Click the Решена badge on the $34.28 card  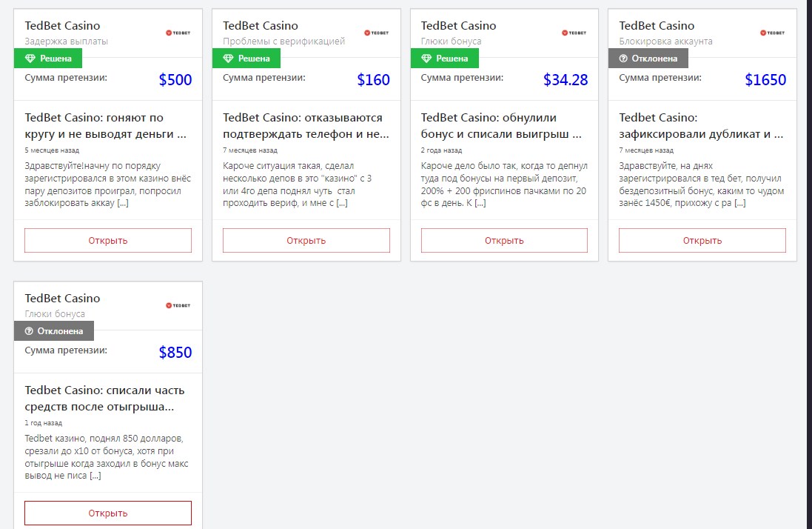pos(445,59)
